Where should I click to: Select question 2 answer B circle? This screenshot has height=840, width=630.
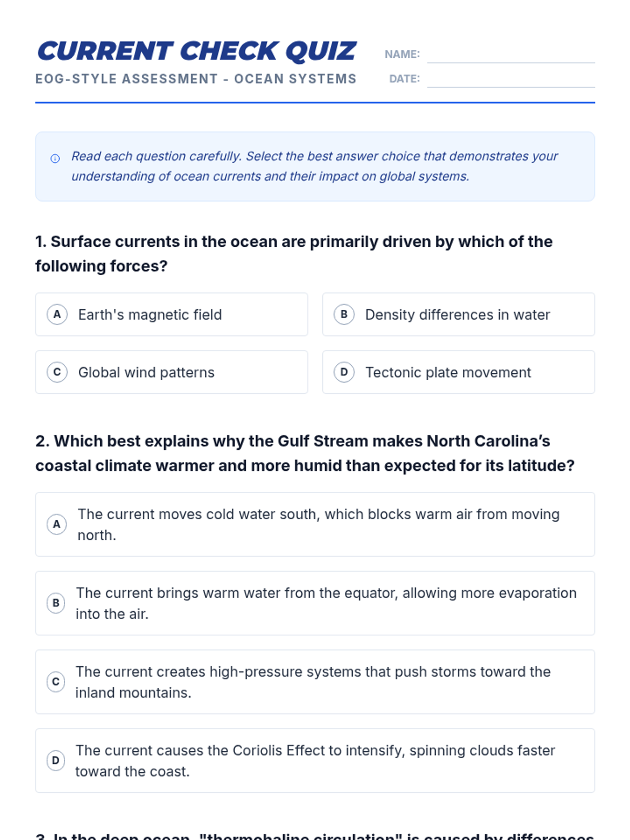click(56, 603)
